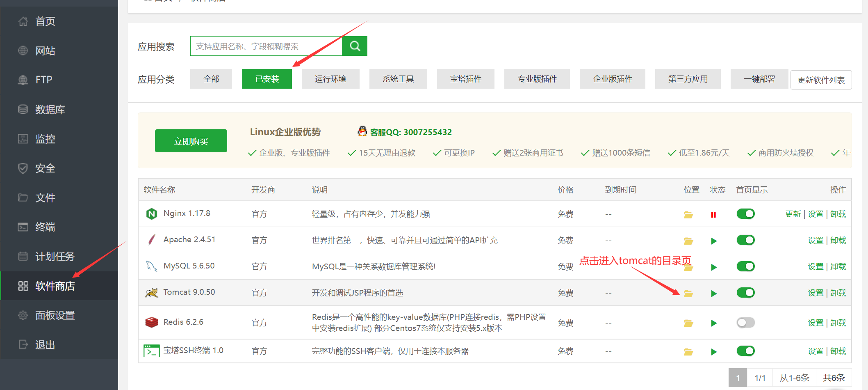The image size is (868, 390).
Task: Open 设置 for Tomcat
Action: (816, 293)
